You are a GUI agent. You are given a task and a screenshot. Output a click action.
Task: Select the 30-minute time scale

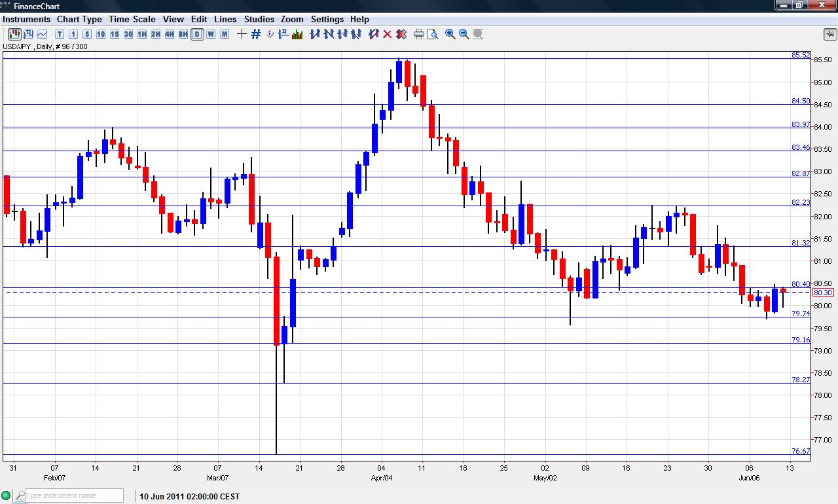[x=128, y=34]
